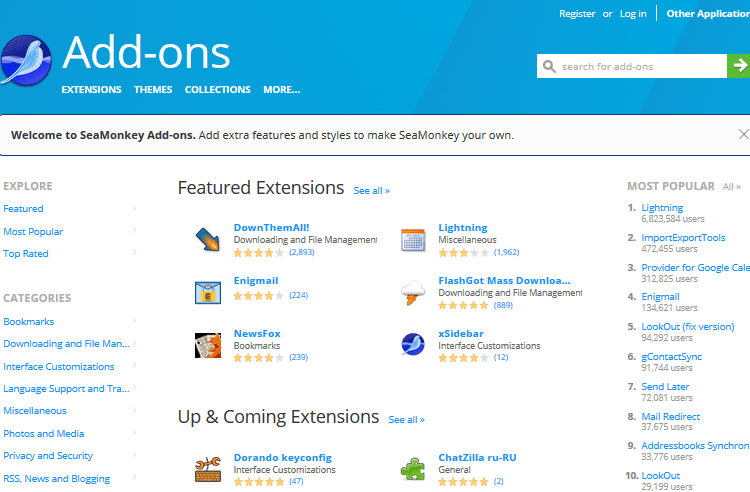Open the NewsFox title link

pos(257,334)
